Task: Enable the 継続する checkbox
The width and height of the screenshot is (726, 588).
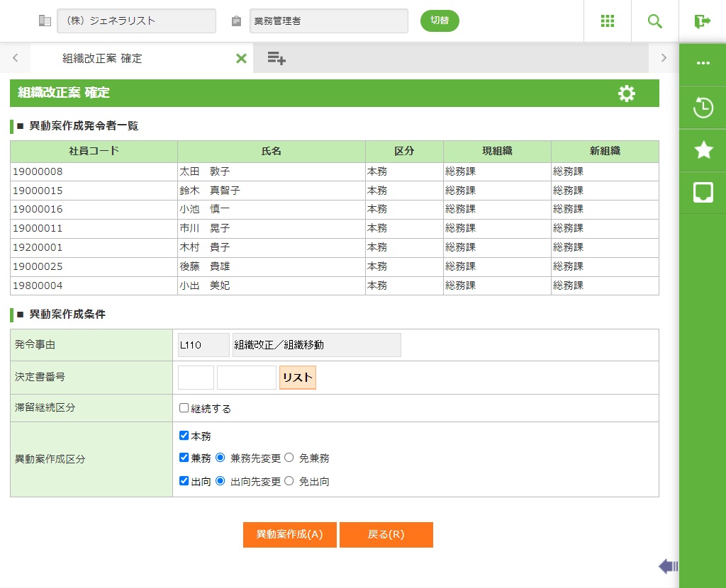Action: click(184, 408)
